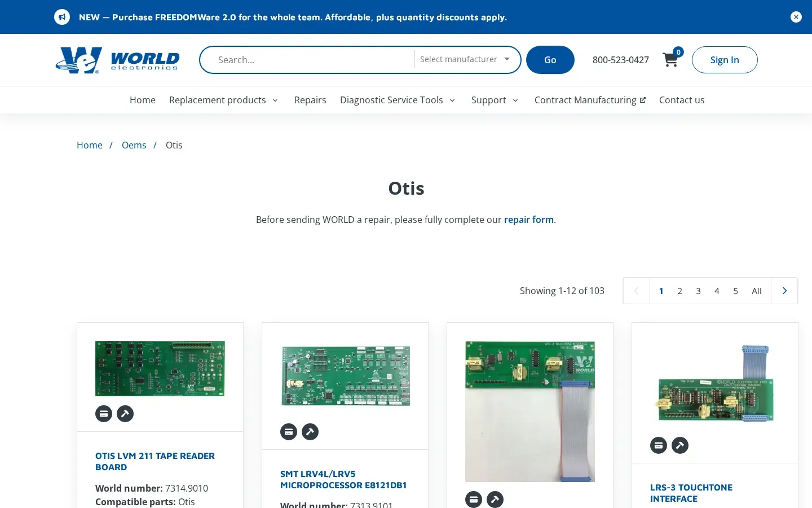Open Contract Manufacturing external link
812x508 pixels.
(x=590, y=100)
